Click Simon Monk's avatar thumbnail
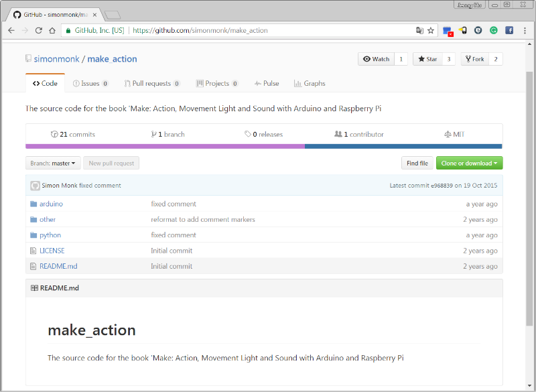 tap(36, 186)
